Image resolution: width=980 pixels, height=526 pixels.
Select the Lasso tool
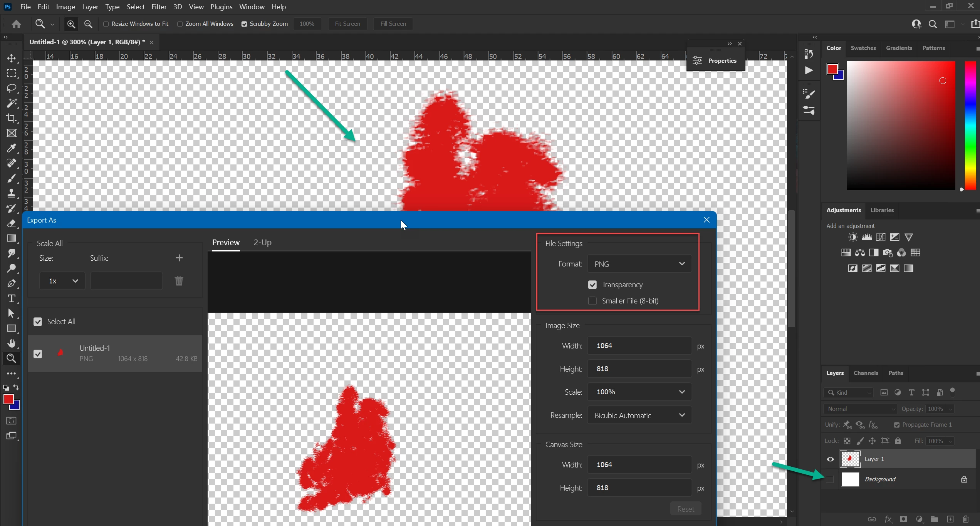(12, 88)
